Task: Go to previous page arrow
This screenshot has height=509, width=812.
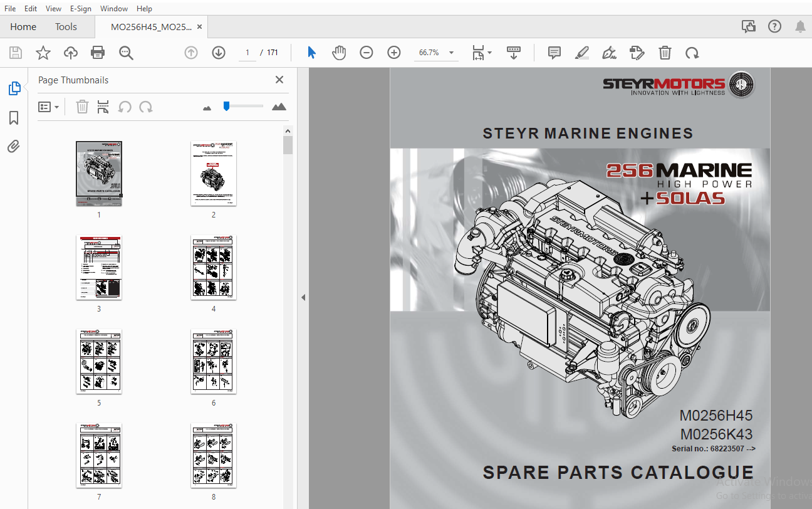Action: click(x=191, y=53)
